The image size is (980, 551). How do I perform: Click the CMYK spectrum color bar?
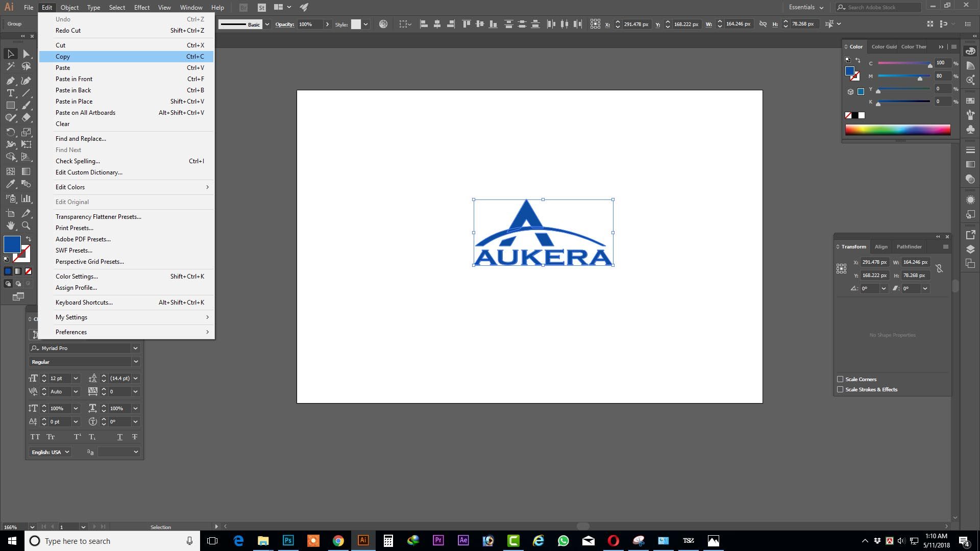click(x=898, y=130)
